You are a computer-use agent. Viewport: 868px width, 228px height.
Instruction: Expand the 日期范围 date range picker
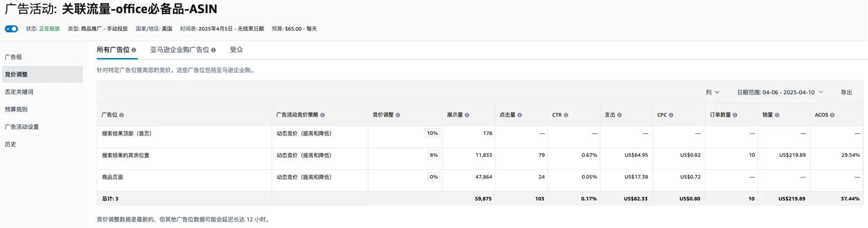coord(780,92)
